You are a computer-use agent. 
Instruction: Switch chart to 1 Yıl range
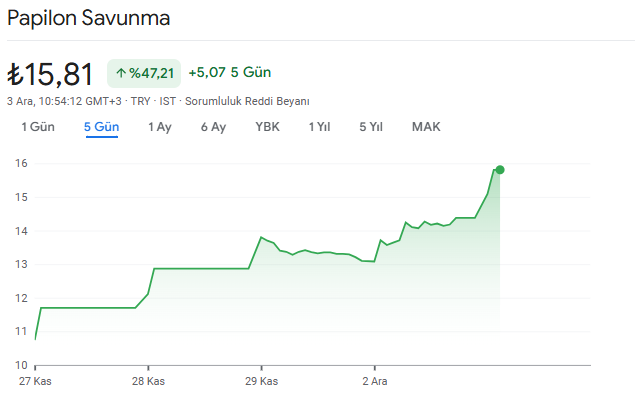320,127
